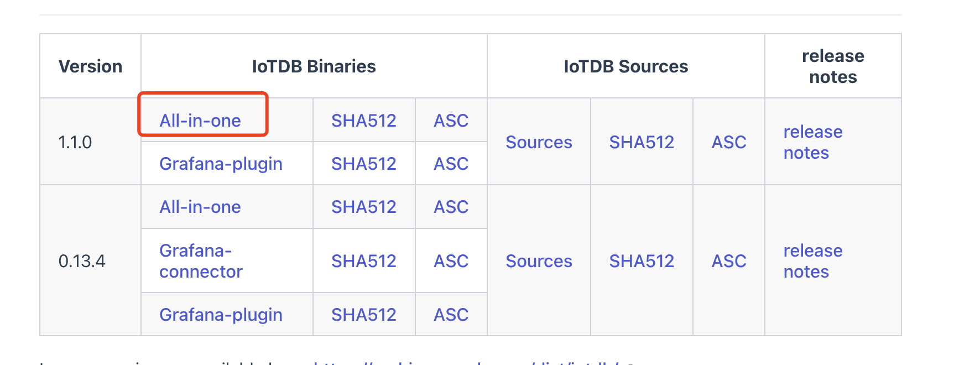Open ASC signature for 1.1.0 Sources
Viewport: 980px width, 365px height.
(x=729, y=142)
